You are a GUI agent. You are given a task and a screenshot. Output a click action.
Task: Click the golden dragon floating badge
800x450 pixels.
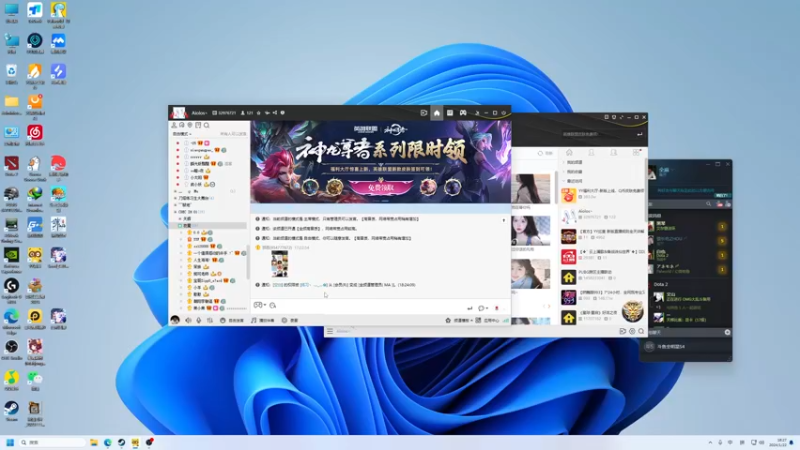click(x=633, y=311)
